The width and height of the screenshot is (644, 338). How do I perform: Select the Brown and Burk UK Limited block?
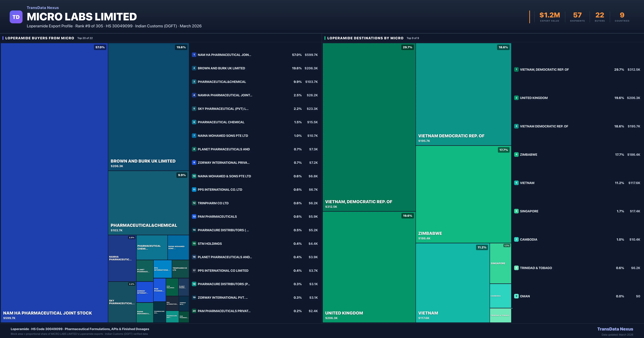point(148,107)
